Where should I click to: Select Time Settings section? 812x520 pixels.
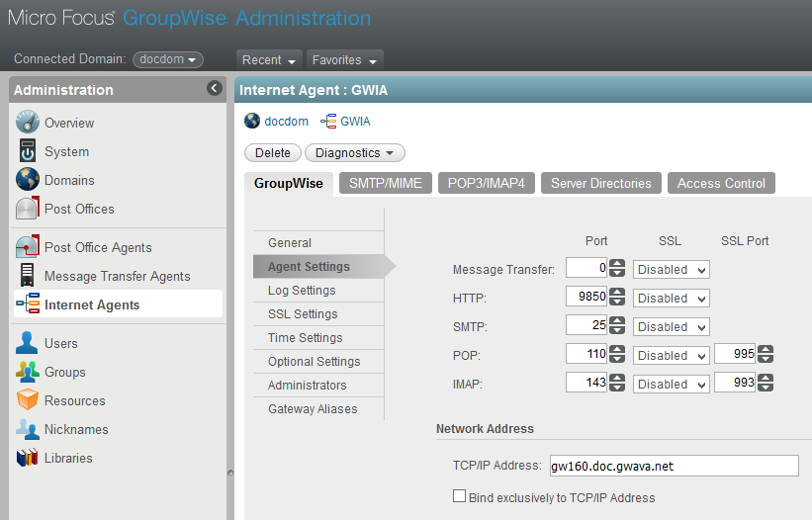pyautogui.click(x=317, y=337)
